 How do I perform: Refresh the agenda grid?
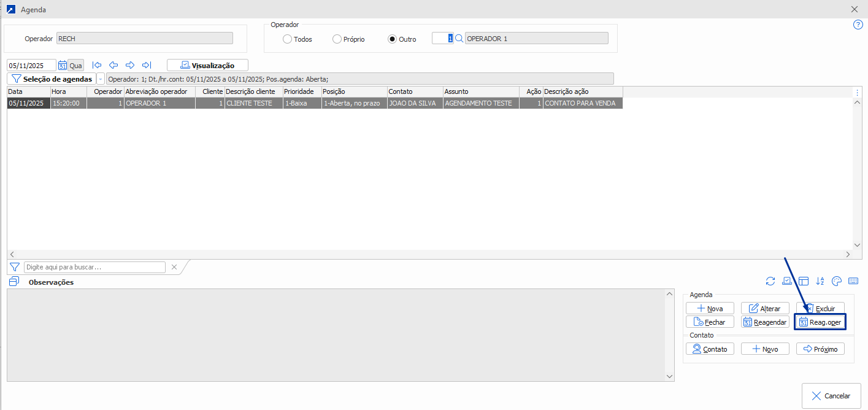(x=770, y=281)
